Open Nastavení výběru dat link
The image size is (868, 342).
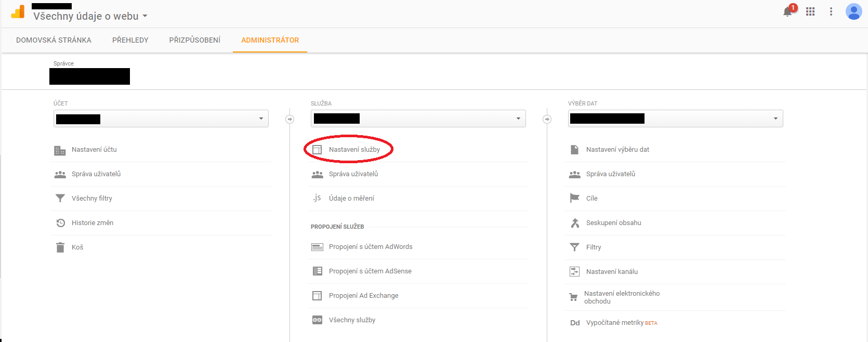tap(617, 150)
